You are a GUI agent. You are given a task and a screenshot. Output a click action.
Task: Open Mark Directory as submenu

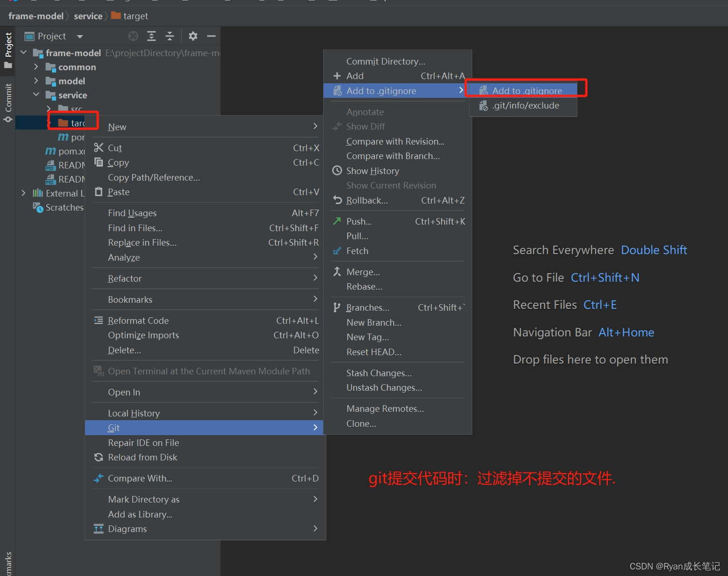tap(205, 499)
